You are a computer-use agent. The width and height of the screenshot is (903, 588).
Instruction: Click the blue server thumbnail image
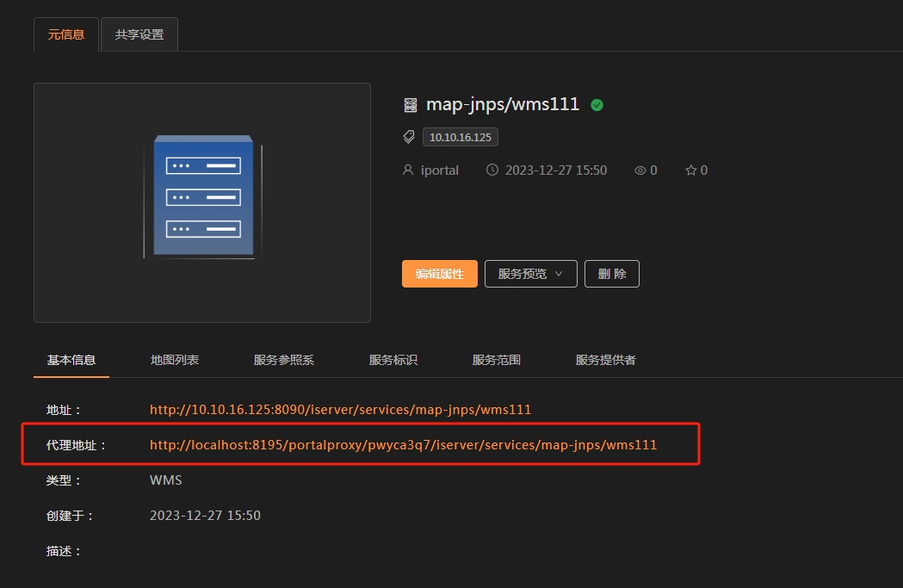(x=202, y=197)
